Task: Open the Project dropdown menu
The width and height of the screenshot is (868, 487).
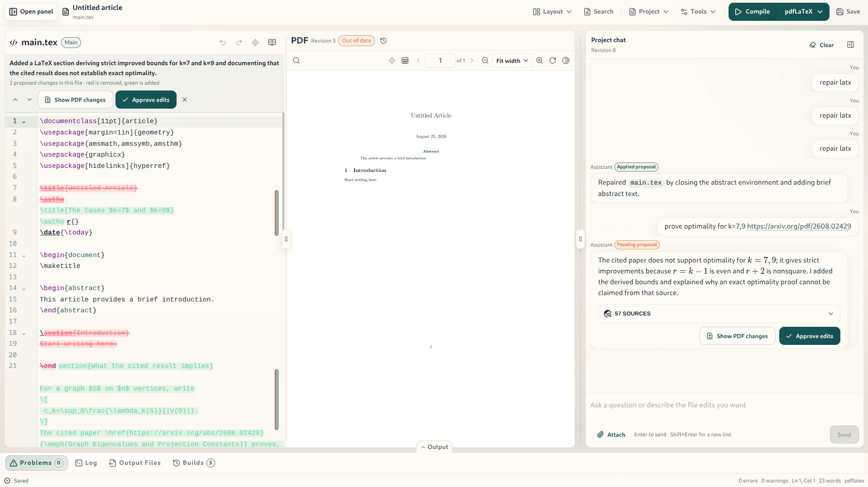Action: pos(649,12)
